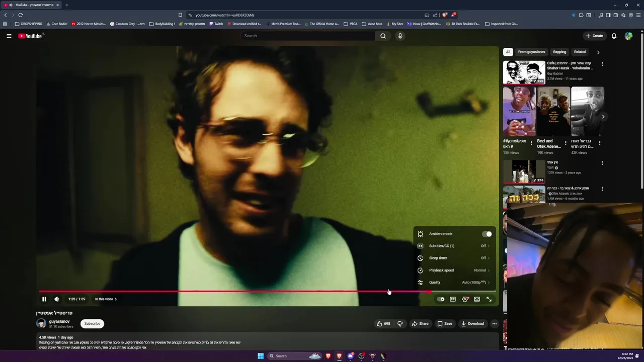Open the Quality submenu
Image resolution: width=644 pixels, height=362 pixels.
point(454,283)
